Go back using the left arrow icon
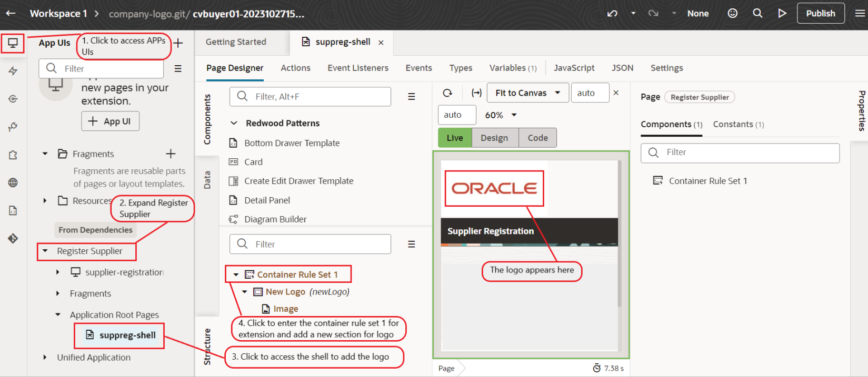Screen dimensions: 868x377 (x=11, y=13)
